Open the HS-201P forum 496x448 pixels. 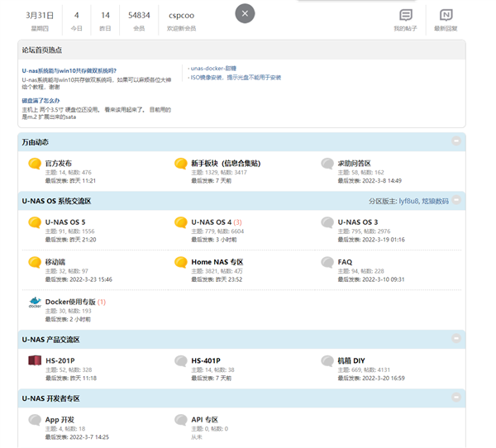point(60,360)
